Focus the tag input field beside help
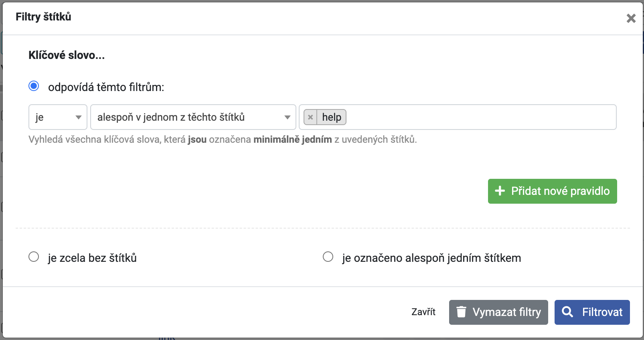 pos(480,117)
